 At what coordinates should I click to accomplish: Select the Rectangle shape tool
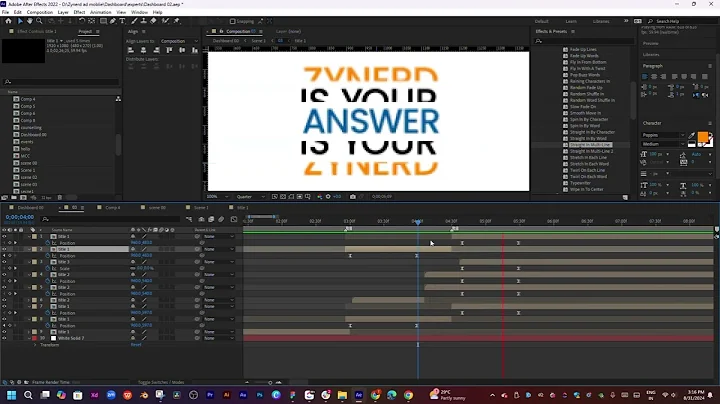click(x=103, y=21)
